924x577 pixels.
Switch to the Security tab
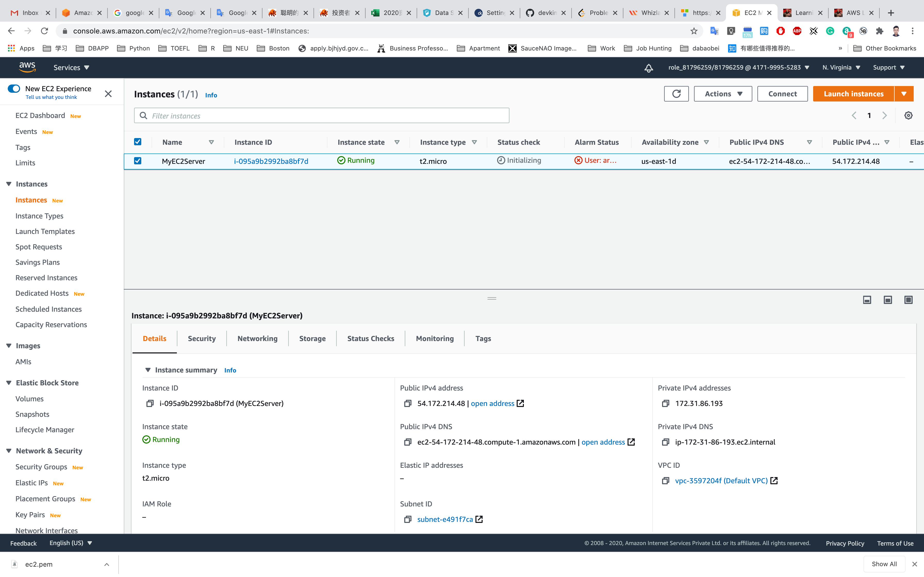click(202, 338)
